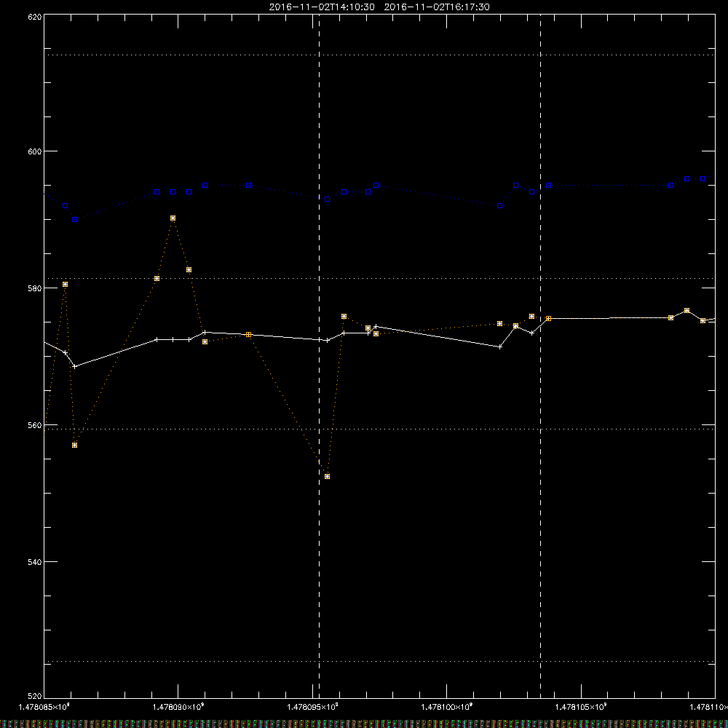The width and height of the screenshot is (728, 728).
Task: Click the x-axis label 1.478085×10⁹
Action: coord(44,707)
